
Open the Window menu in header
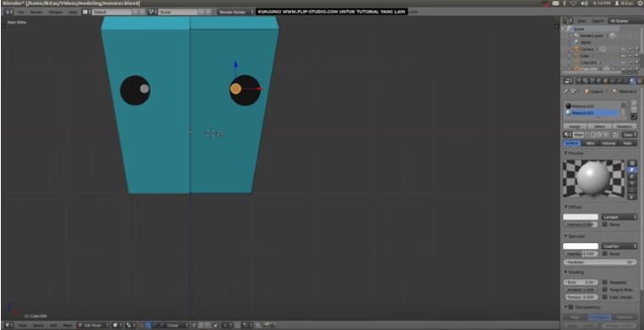[56, 13]
